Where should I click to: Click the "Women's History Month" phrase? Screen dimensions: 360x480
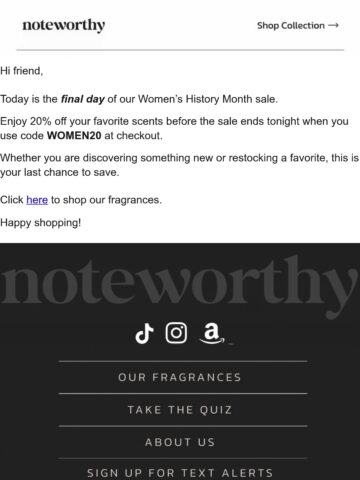pyautogui.click(x=195, y=99)
